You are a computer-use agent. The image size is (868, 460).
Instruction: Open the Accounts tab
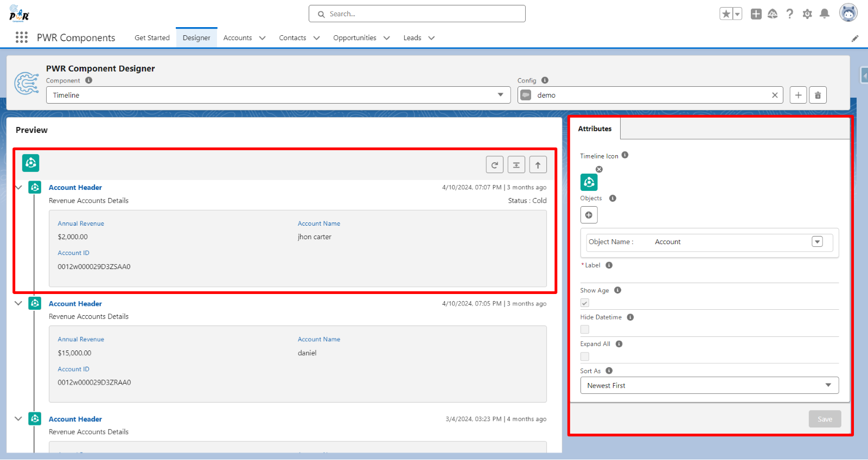[238, 38]
